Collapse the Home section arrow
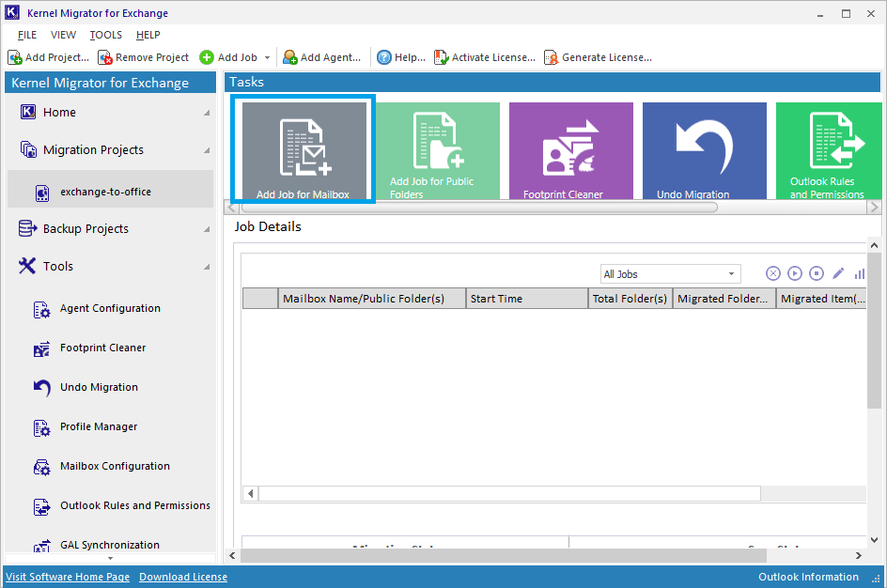Screen dimensions: 887x588 (207, 113)
